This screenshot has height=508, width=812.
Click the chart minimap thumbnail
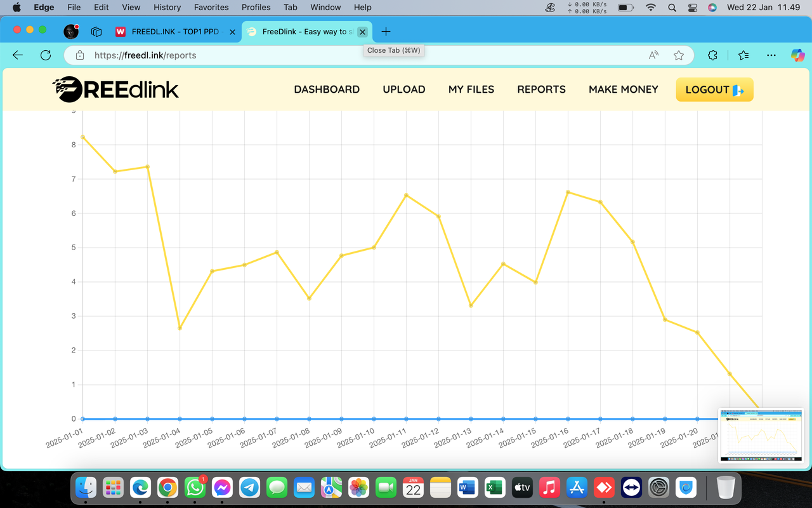tap(760, 436)
